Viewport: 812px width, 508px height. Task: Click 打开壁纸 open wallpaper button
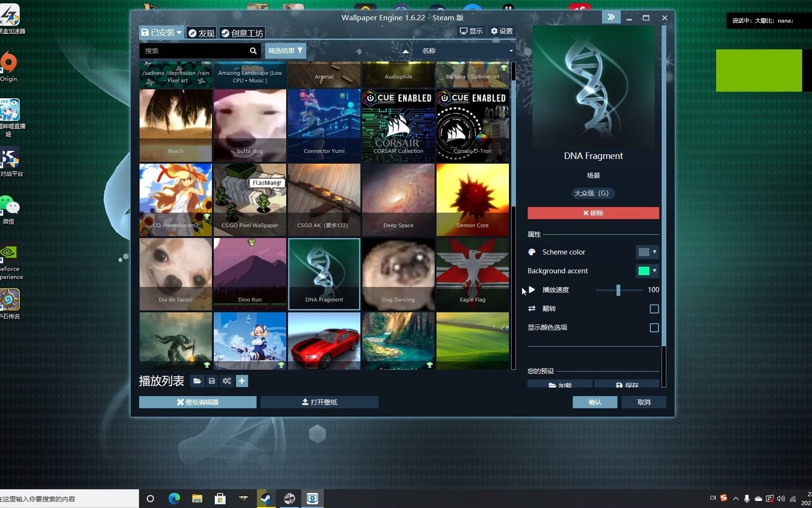(320, 402)
